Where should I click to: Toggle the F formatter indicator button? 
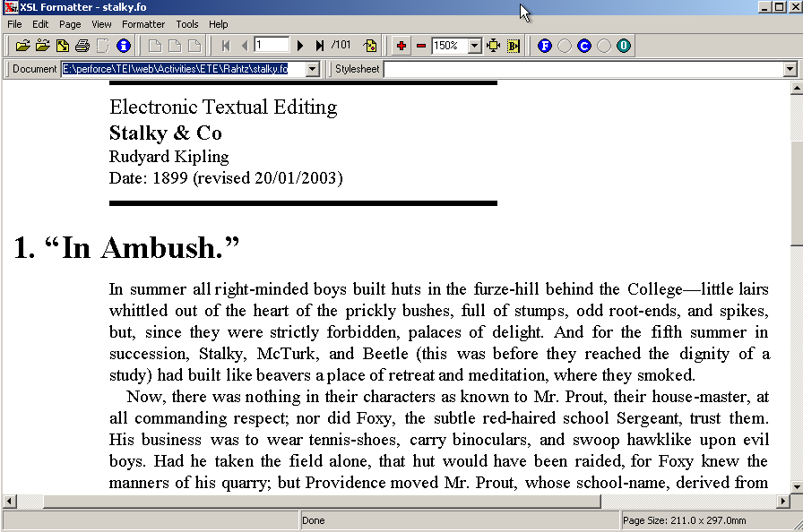(544, 45)
